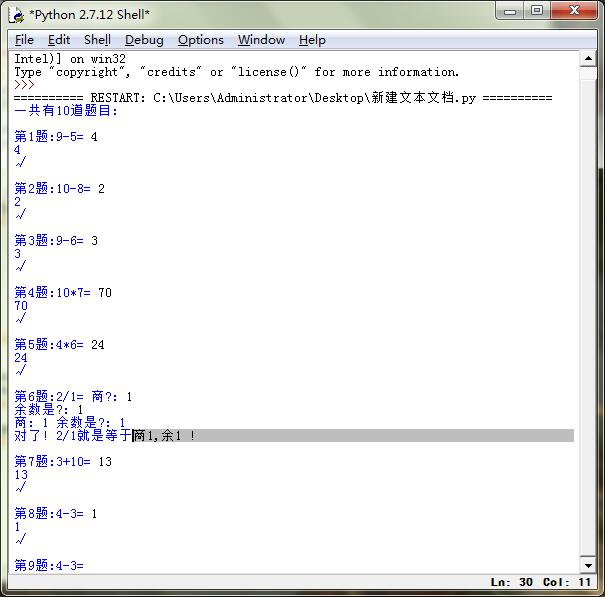605x597 pixels.
Task: Open the Window menu
Action: [261, 40]
